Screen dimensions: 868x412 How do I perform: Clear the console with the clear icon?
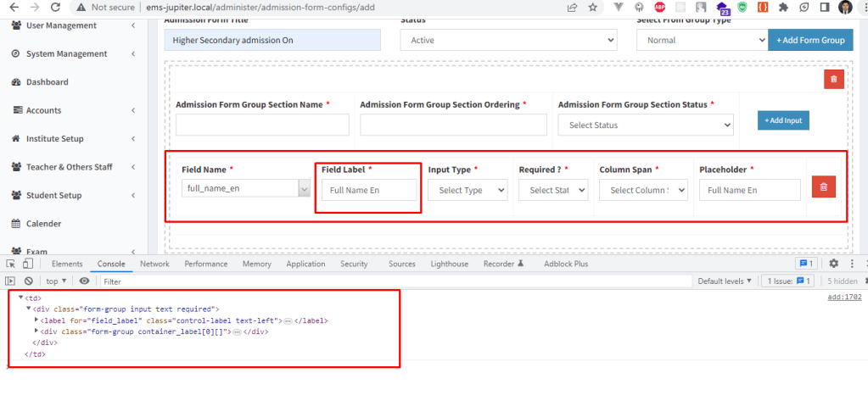(29, 281)
